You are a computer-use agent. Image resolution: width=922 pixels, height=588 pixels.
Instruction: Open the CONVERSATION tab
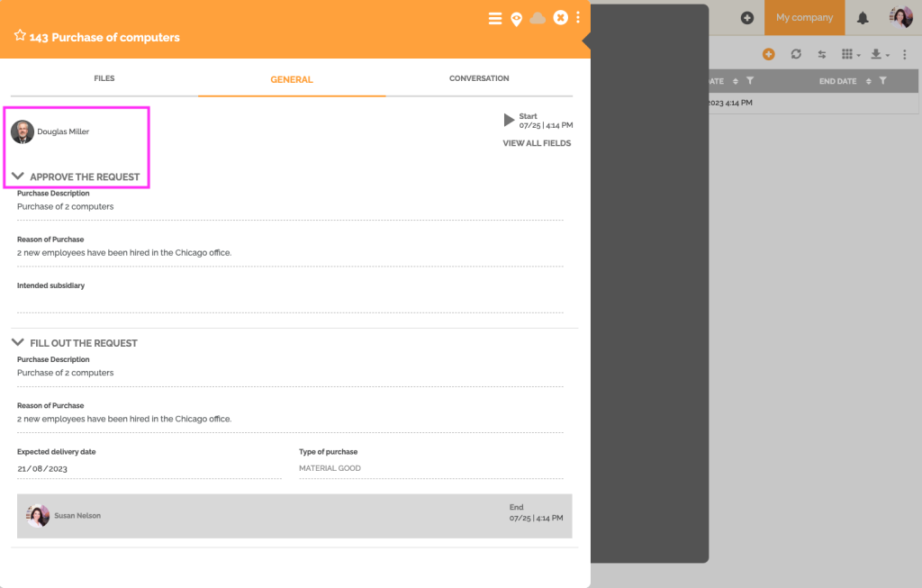[479, 78]
